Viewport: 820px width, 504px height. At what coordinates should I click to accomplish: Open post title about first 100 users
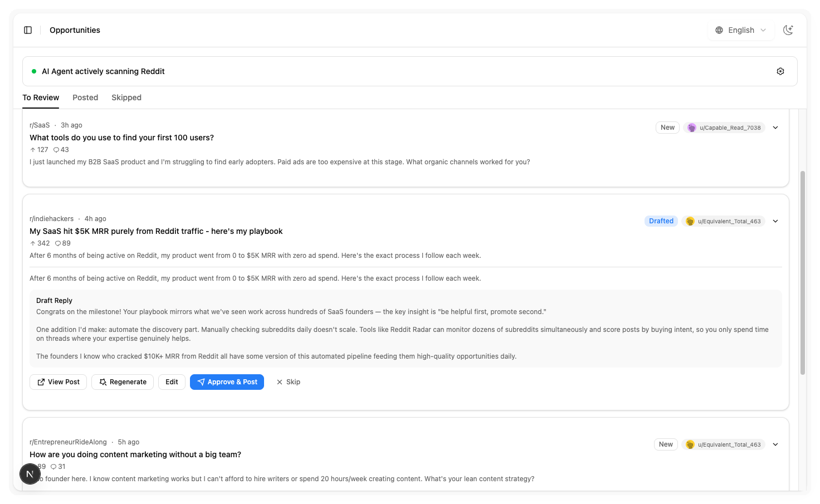click(x=121, y=138)
